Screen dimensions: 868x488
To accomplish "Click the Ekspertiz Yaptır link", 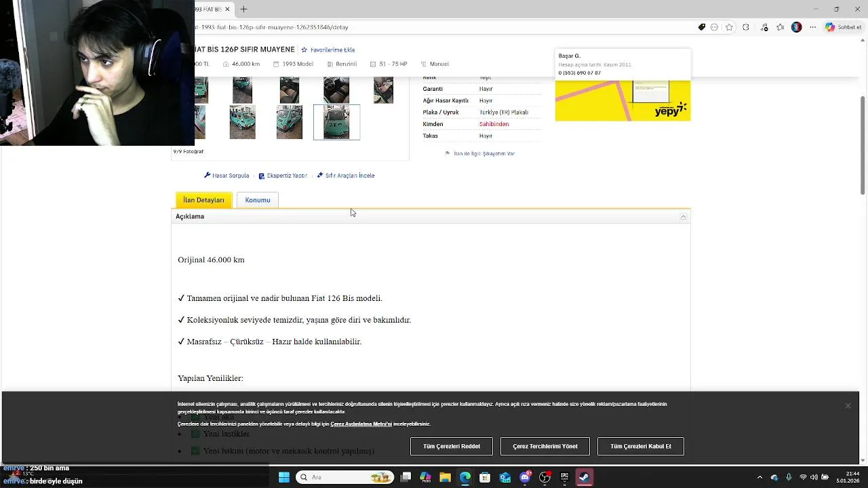I will click(x=283, y=176).
